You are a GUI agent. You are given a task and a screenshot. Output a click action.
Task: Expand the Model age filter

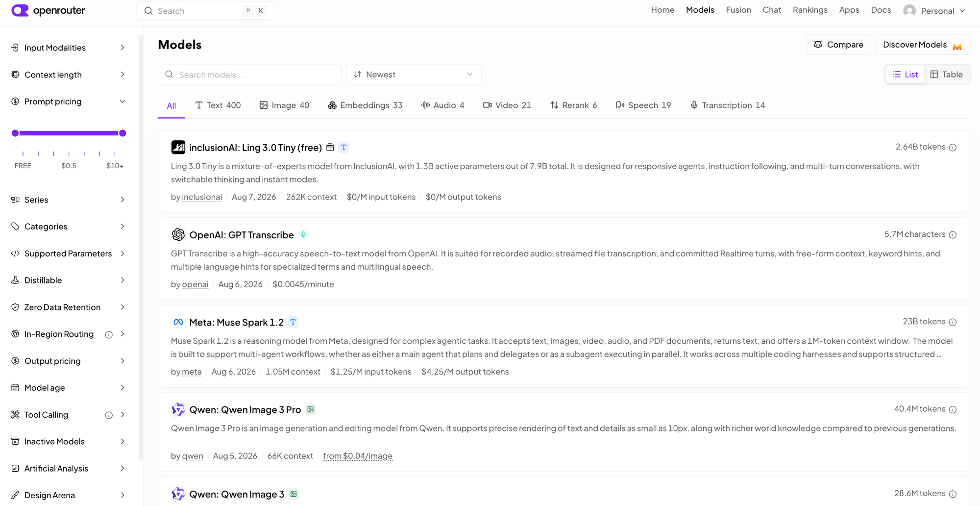(x=69, y=388)
